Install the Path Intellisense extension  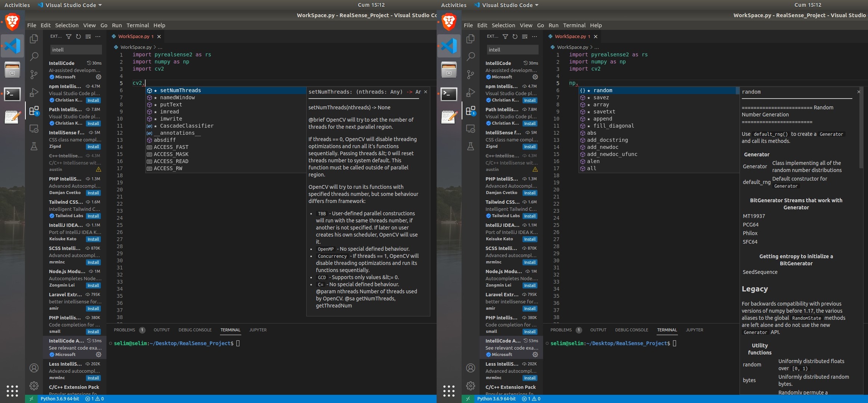point(93,124)
